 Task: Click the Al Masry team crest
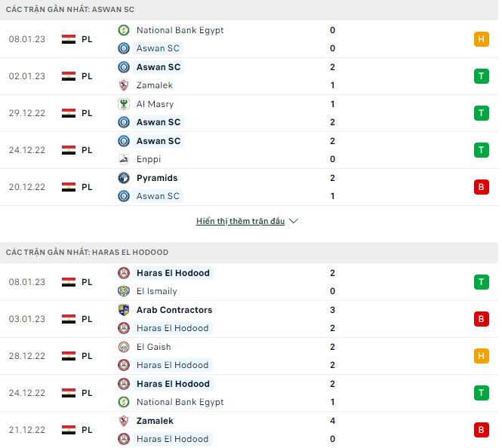tap(124, 104)
